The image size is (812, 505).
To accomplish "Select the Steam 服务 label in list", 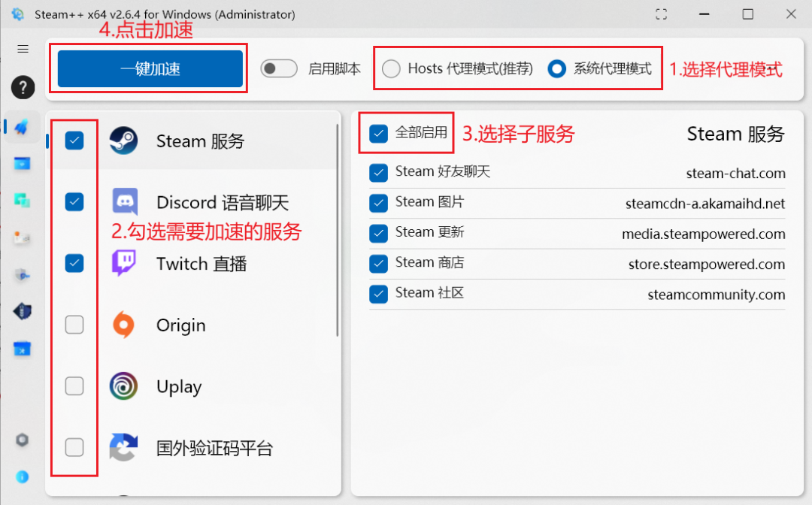I will pyautogui.click(x=201, y=141).
